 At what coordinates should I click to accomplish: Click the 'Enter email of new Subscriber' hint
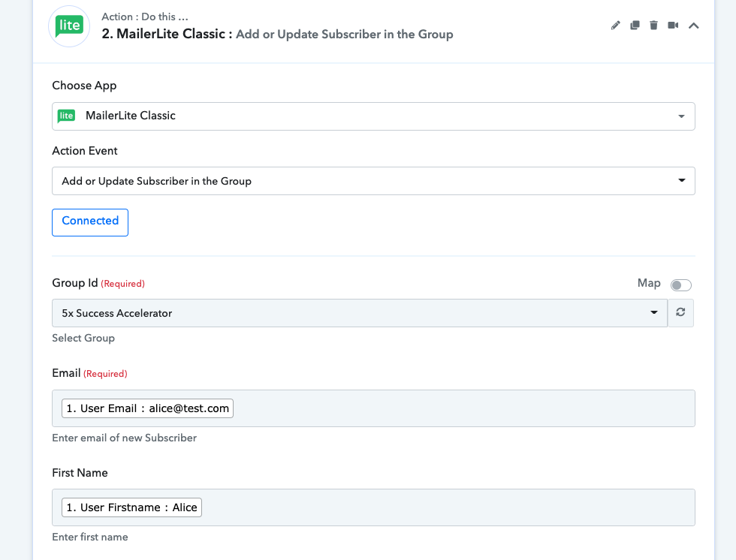tap(125, 438)
